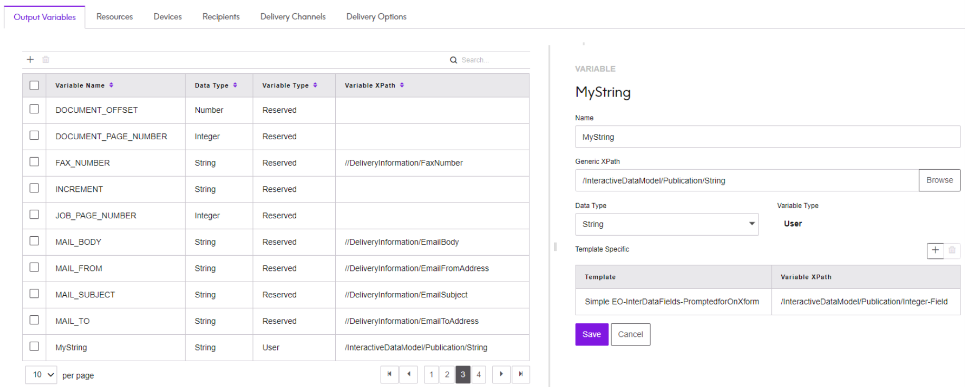
Task: Click the search magnifier icon
Action: click(453, 60)
